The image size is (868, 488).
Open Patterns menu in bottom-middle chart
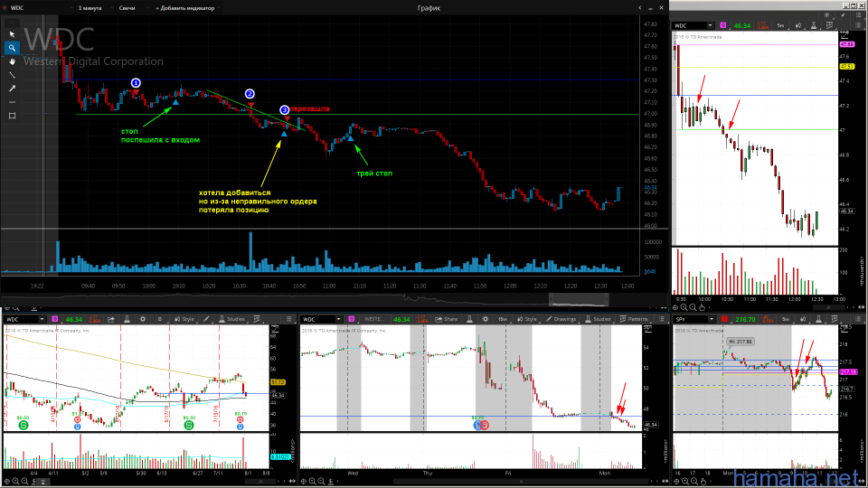[x=635, y=319]
